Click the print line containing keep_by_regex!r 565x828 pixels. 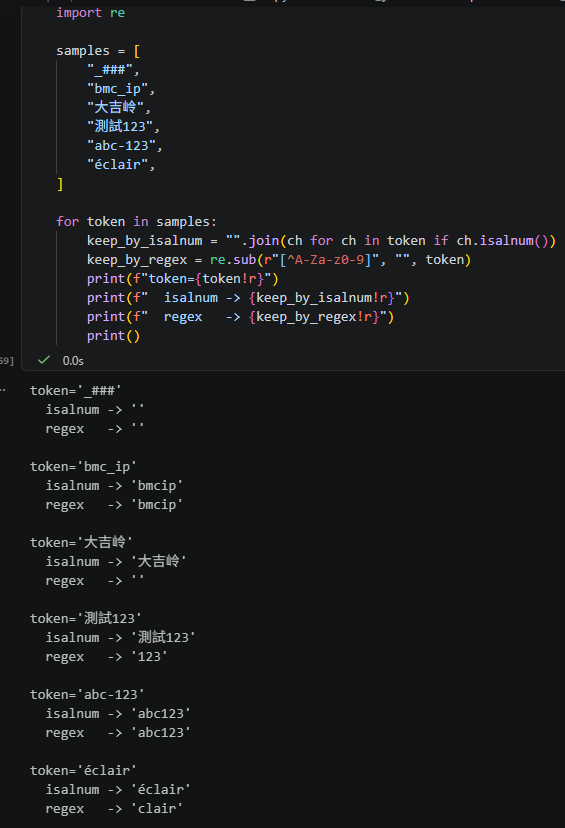tap(240, 317)
